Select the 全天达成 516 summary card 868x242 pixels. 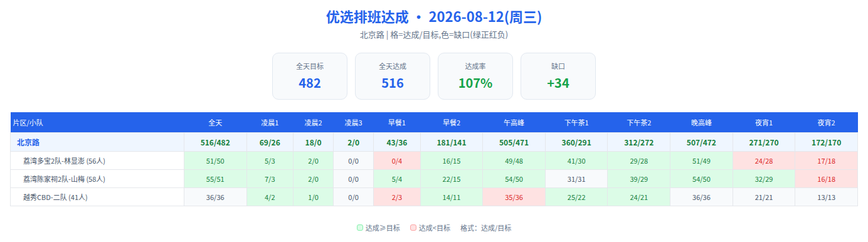tap(393, 76)
